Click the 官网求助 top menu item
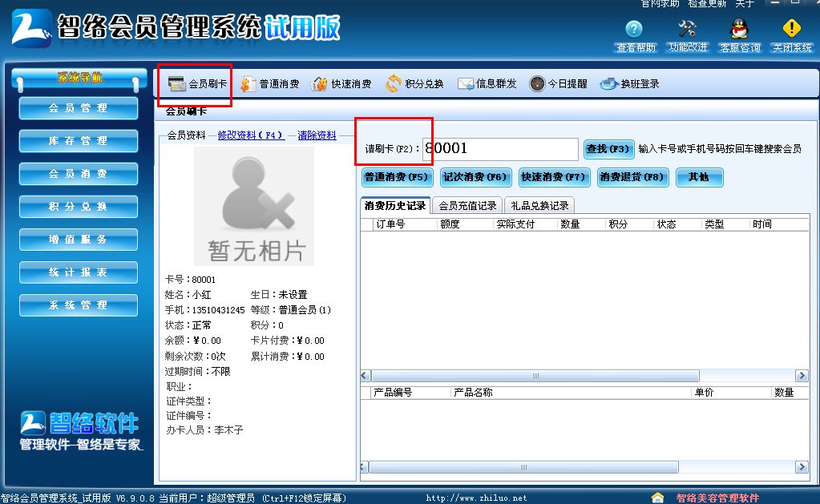Image resolution: width=820 pixels, height=504 pixels. (660, 4)
